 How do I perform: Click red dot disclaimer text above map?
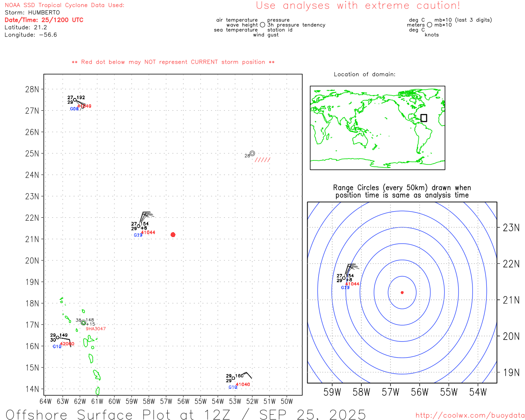click(x=173, y=62)
